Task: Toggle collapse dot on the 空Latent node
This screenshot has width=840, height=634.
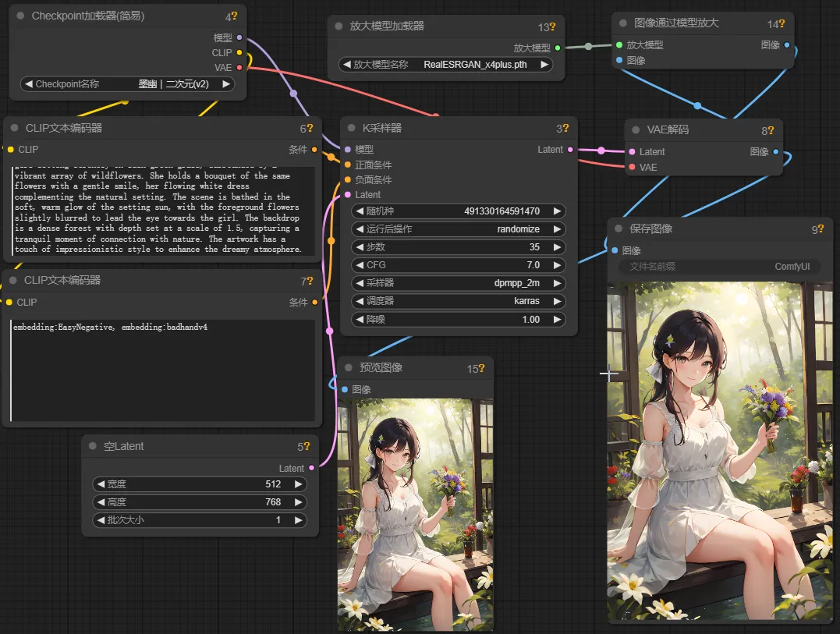Action: [93, 446]
